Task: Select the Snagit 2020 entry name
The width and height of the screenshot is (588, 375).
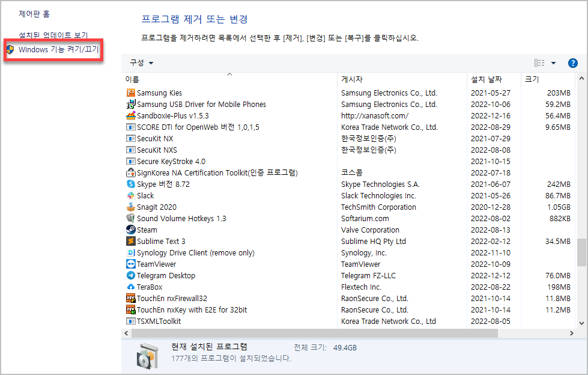Action: (x=156, y=207)
